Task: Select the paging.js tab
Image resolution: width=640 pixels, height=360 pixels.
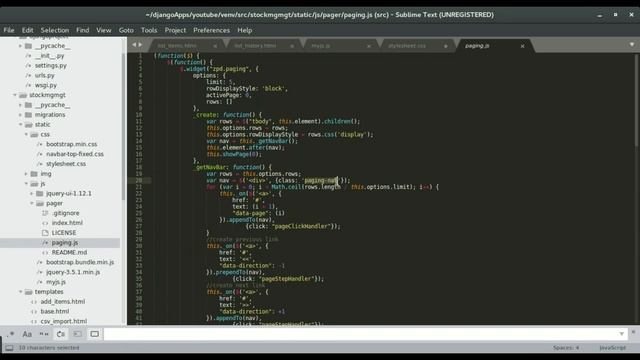Action: [x=493, y=46]
